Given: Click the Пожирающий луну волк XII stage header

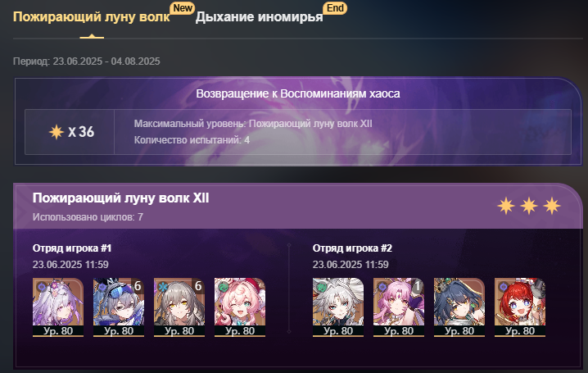Looking at the screenshot, I should 120,198.
